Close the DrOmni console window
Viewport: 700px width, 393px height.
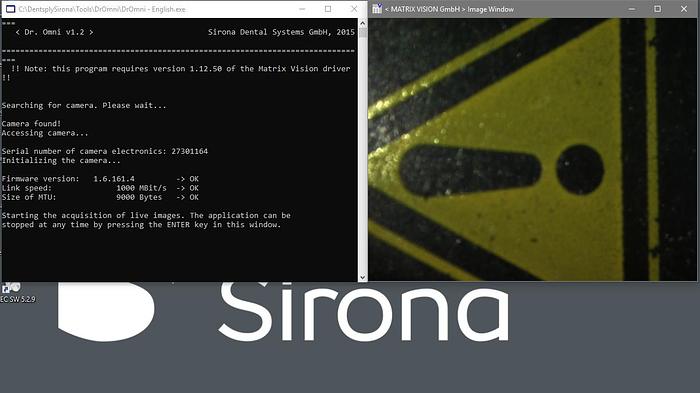(354, 9)
